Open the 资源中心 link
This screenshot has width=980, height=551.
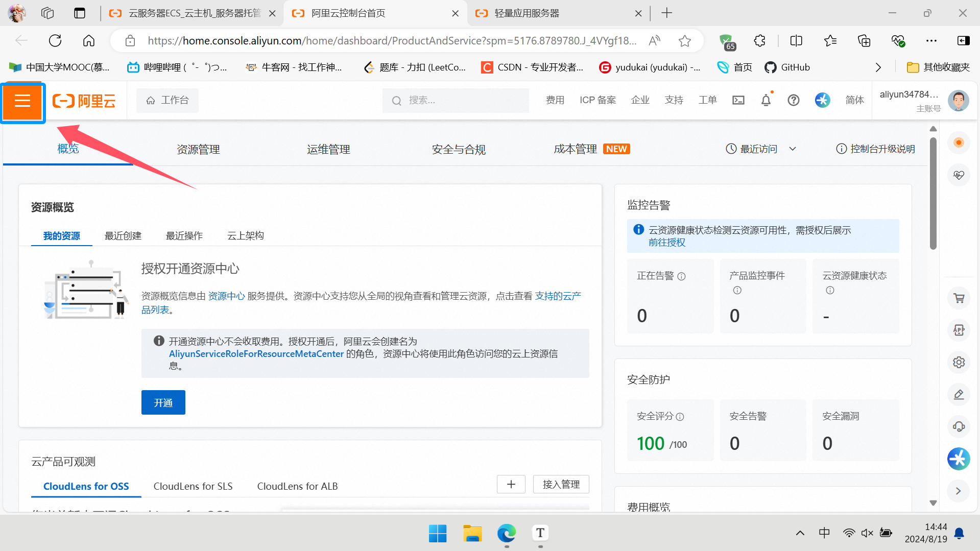[226, 296]
